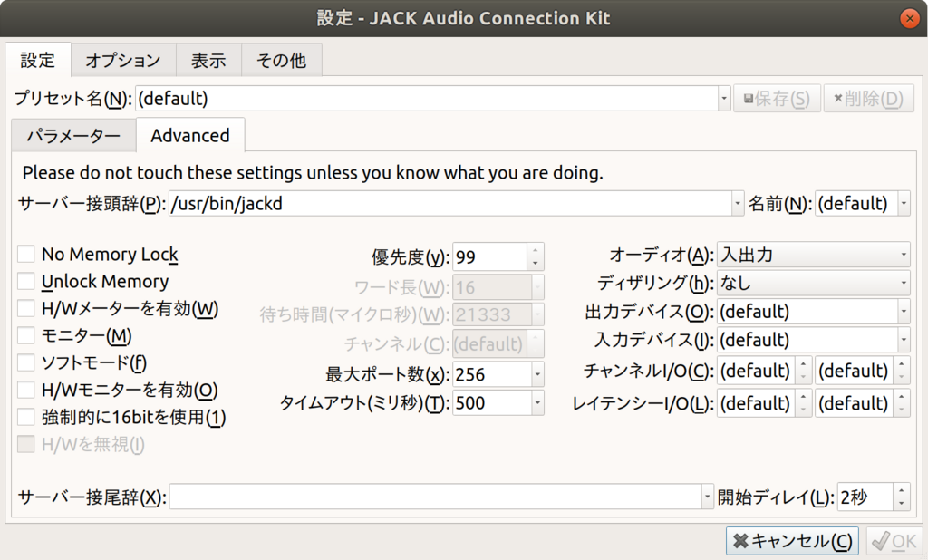The width and height of the screenshot is (928, 560).
Task: Adjust second チャンネルI/O spinner arrows
Action: (902, 371)
